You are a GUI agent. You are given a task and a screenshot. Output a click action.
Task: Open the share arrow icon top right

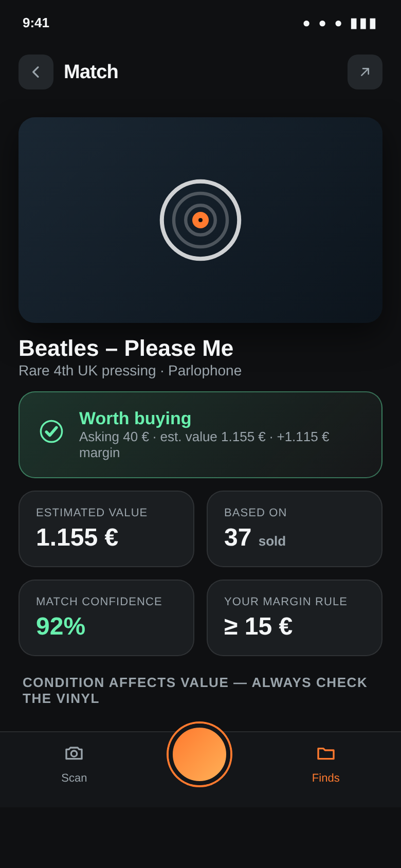365,72
